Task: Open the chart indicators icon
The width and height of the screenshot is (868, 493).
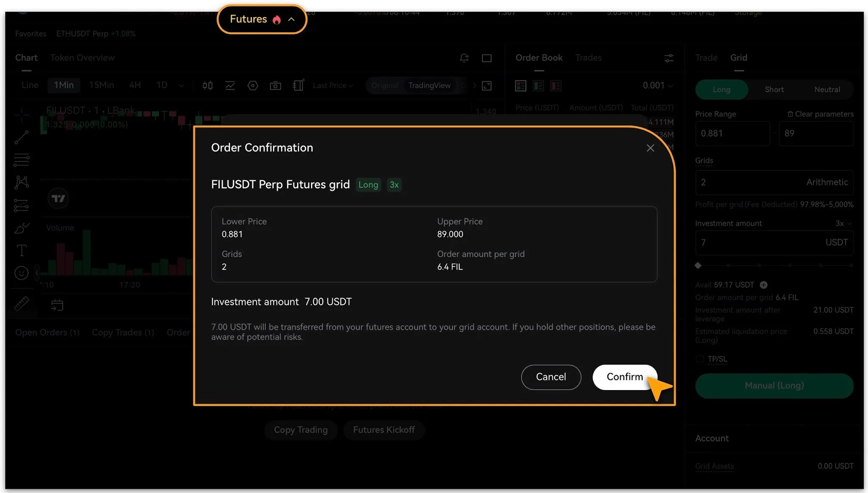Action: (230, 86)
